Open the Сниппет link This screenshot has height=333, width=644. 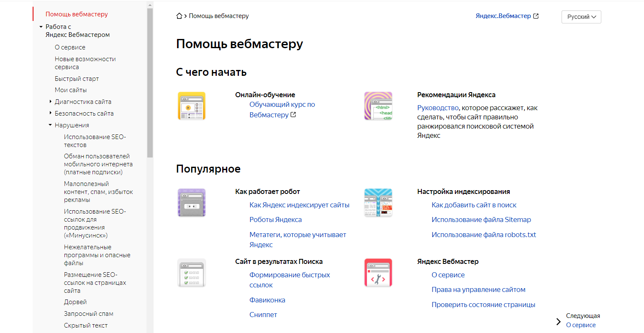pyautogui.click(x=263, y=315)
